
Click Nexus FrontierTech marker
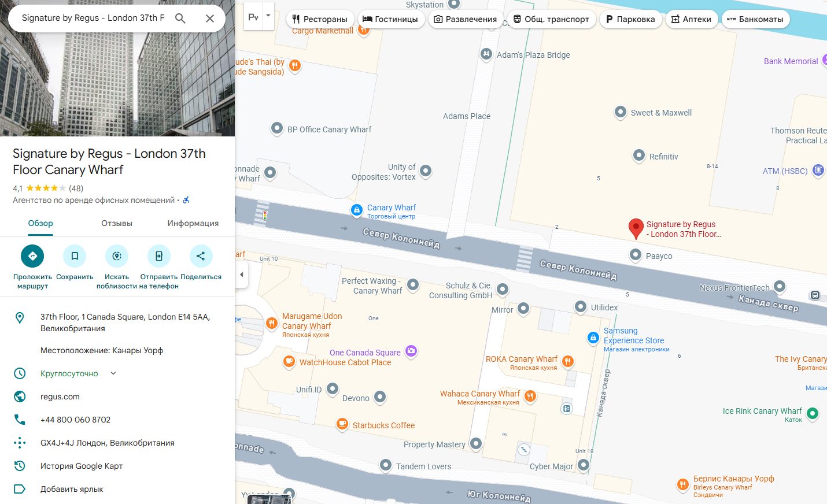pyautogui.click(x=780, y=286)
